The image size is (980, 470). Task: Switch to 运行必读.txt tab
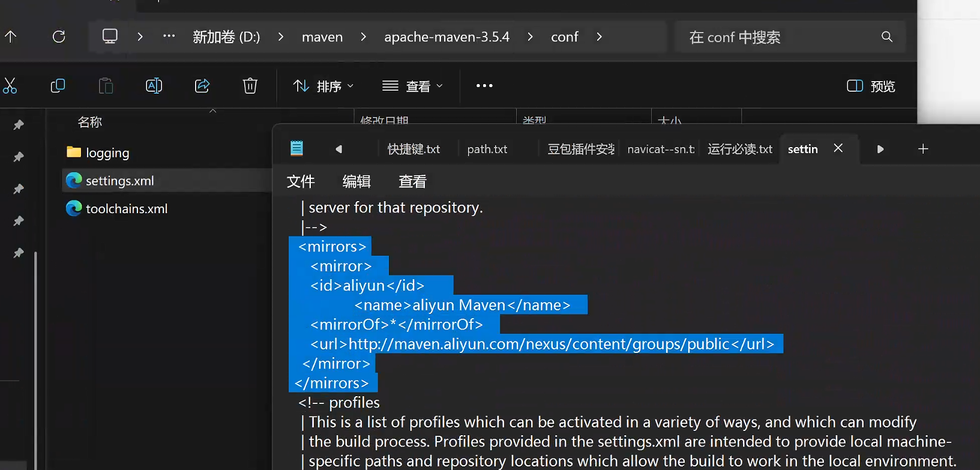click(x=740, y=149)
